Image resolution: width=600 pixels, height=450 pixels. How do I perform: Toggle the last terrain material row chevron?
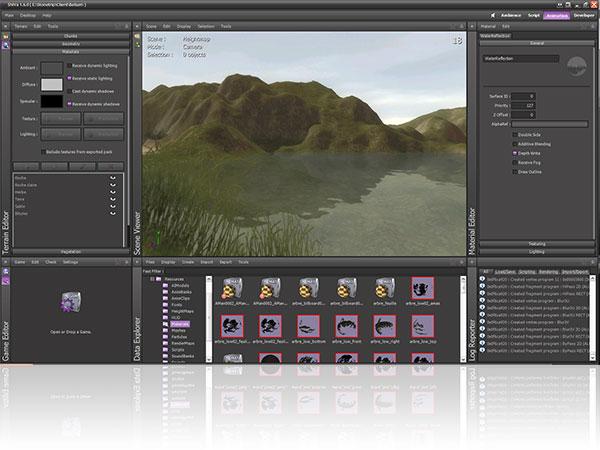[x=113, y=214]
